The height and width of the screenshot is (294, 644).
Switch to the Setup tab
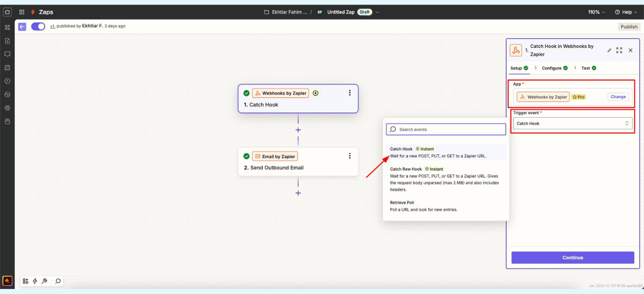pyautogui.click(x=519, y=68)
